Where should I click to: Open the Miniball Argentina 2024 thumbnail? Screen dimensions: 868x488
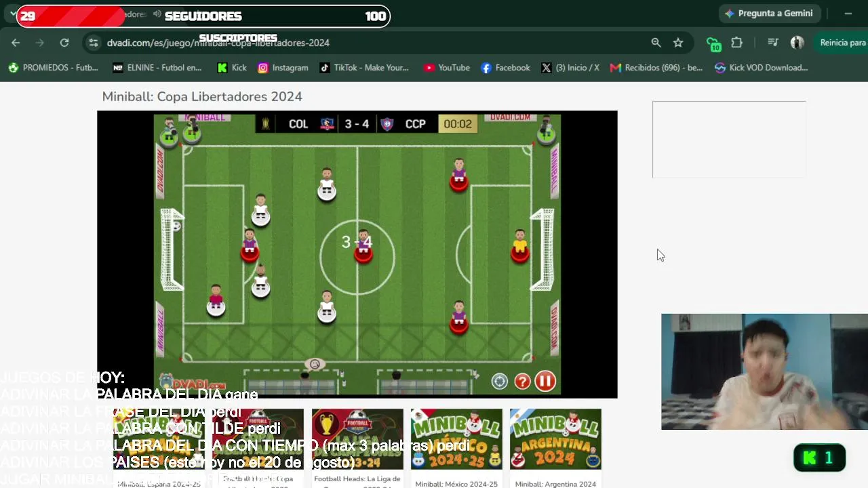click(555, 439)
